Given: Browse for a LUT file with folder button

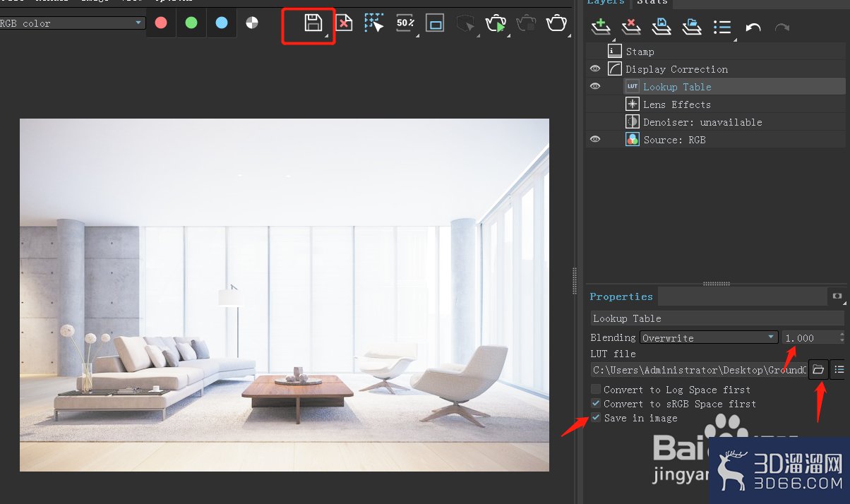Looking at the screenshot, I should pyautogui.click(x=818, y=369).
